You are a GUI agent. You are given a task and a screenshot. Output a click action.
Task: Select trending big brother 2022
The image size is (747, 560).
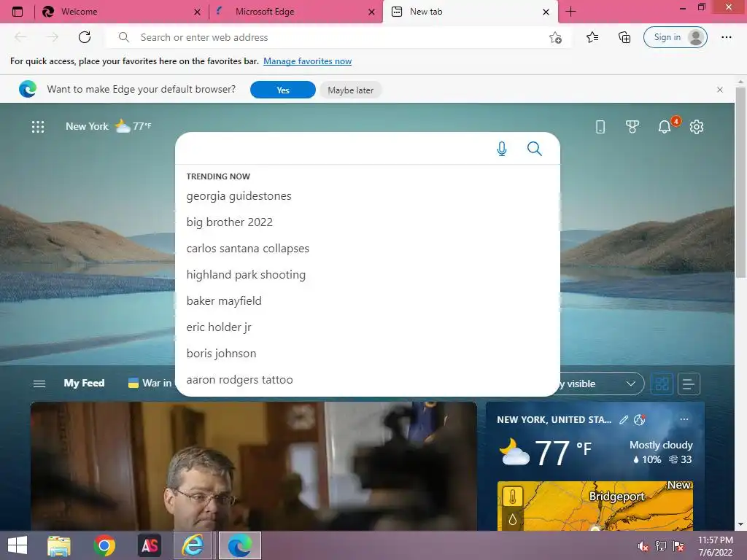(x=229, y=222)
